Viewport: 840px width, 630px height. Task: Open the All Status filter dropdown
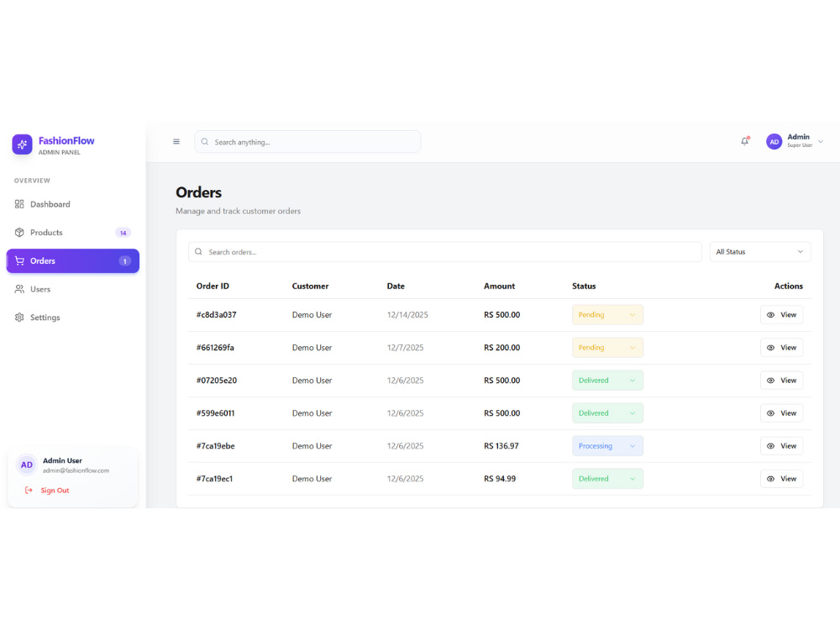coord(759,252)
